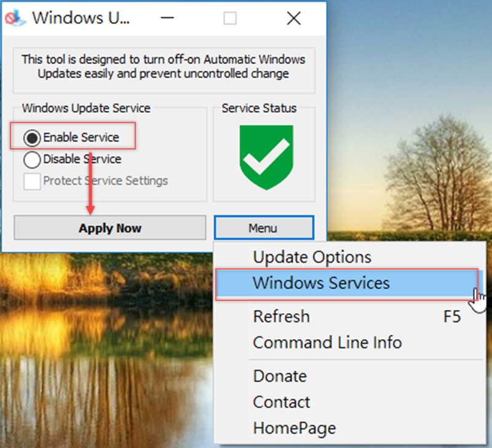Viewport: 492px width, 448px height.
Task: Click the Windows Update Service group label
Action: [x=86, y=108]
